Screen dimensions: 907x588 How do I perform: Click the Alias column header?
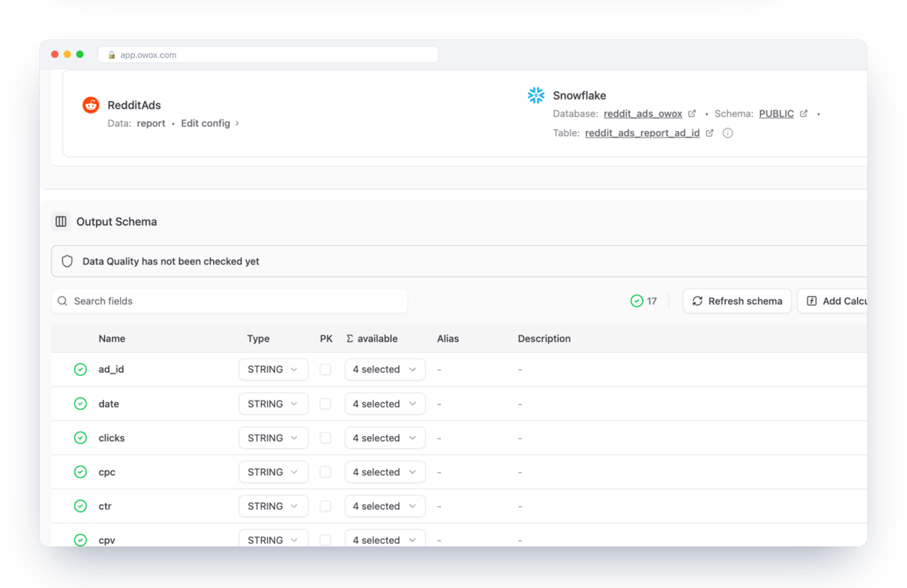(x=447, y=339)
